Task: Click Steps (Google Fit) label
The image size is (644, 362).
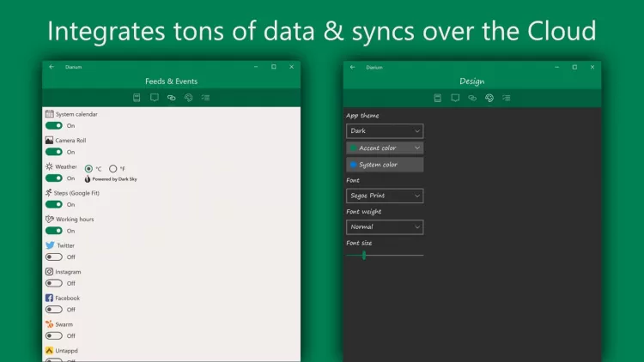Action: [x=76, y=193]
